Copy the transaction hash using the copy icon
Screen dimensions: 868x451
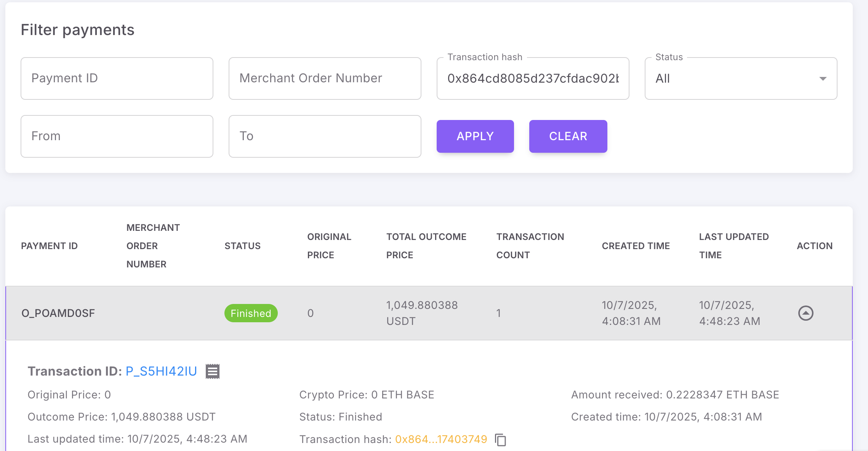(500, 439)
